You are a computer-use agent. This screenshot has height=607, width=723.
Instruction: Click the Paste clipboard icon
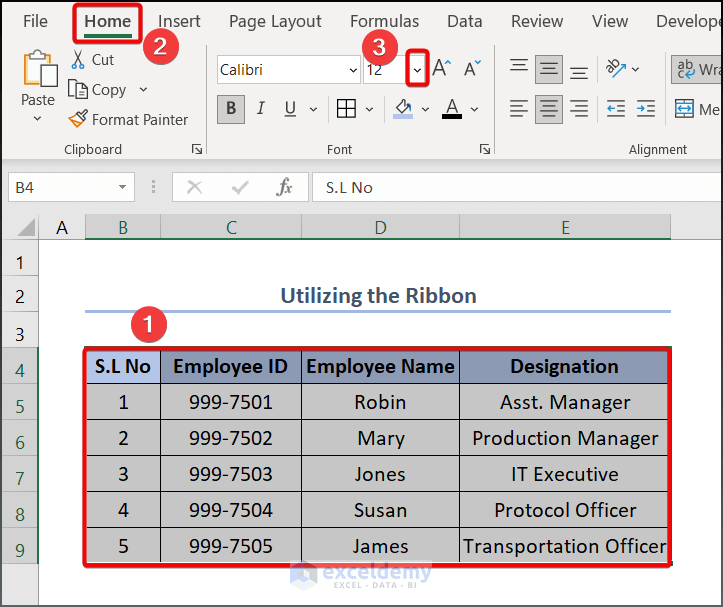point(40,69)
